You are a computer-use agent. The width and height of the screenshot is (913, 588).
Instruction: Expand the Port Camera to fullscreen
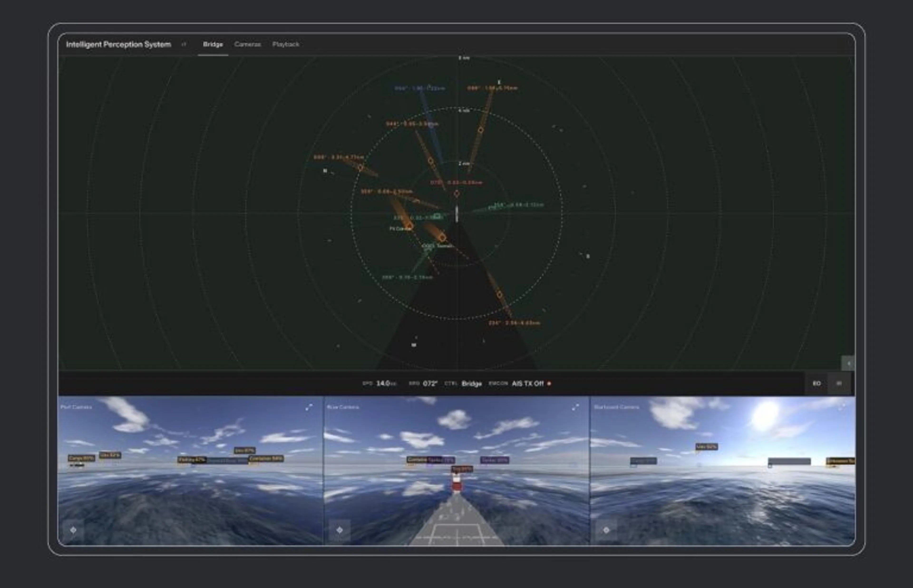coord(309,407)
